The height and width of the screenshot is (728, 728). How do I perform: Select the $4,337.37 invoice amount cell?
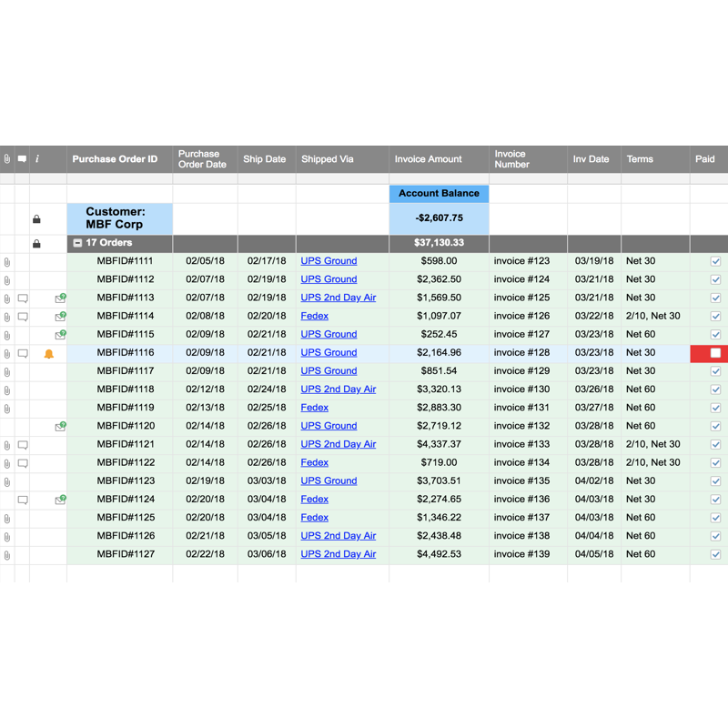pyautogui.click(x=439, y=444)
